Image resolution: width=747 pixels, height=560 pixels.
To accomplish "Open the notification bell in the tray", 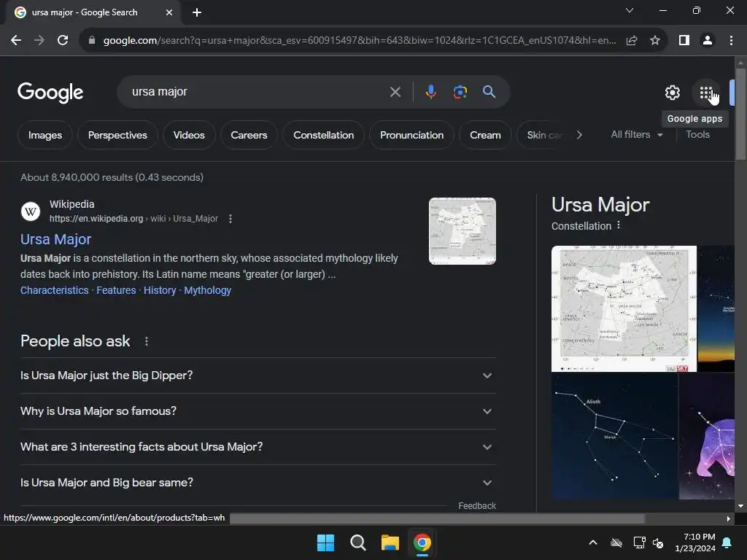I will coord(727,542).
